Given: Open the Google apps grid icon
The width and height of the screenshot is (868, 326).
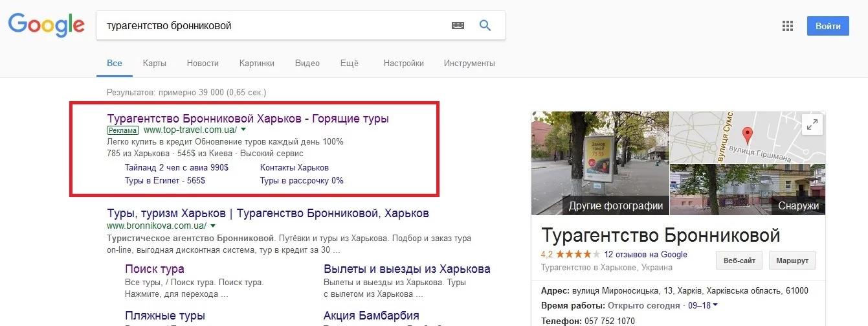Looking at the screenshot, I should click(788, 26).
